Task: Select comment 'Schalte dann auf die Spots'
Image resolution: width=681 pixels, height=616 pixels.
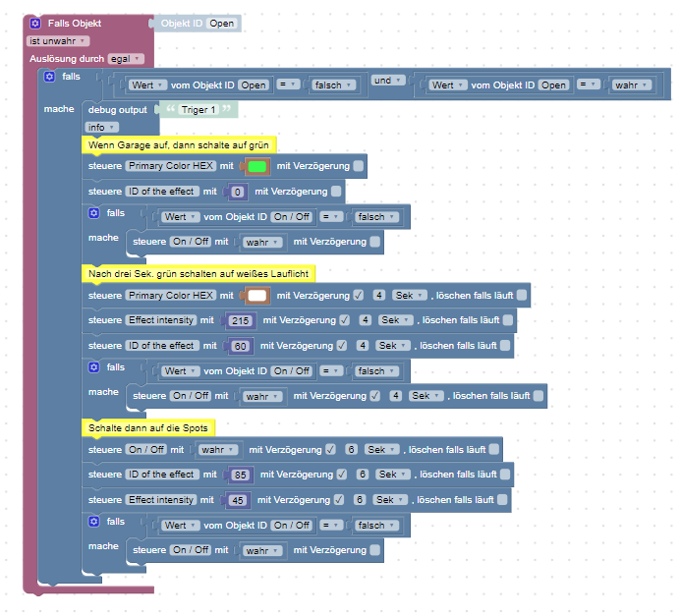Action: (x=148, y=428)
